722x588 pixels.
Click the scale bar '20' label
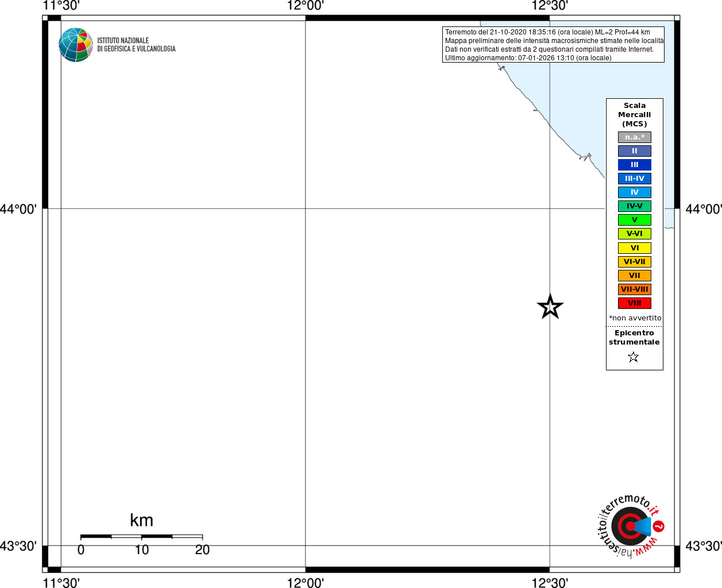point(202,550)
